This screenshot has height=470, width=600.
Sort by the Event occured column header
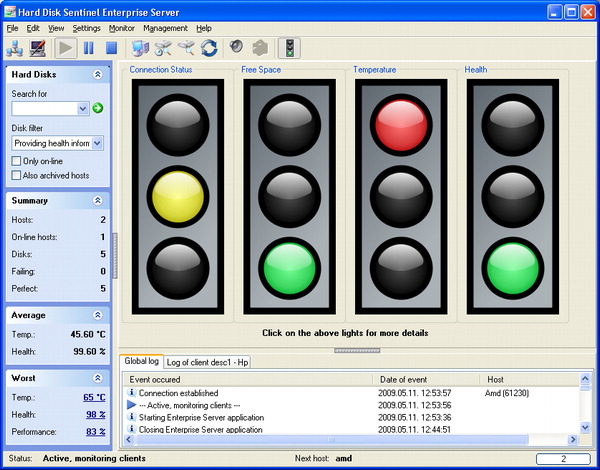pyautogui.click(x=248, y=379)
